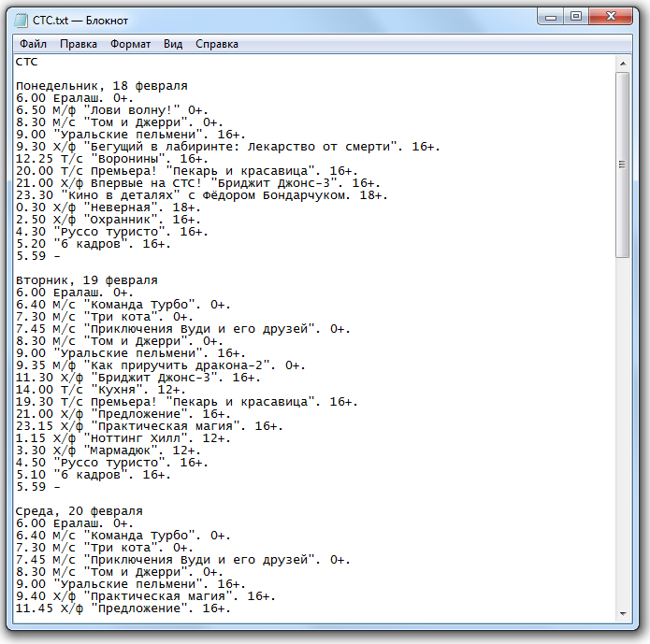Click line "5.10 6 кадров"
Image resolution: width=650 pixels, height=644 pixels.
coord(94,475)
